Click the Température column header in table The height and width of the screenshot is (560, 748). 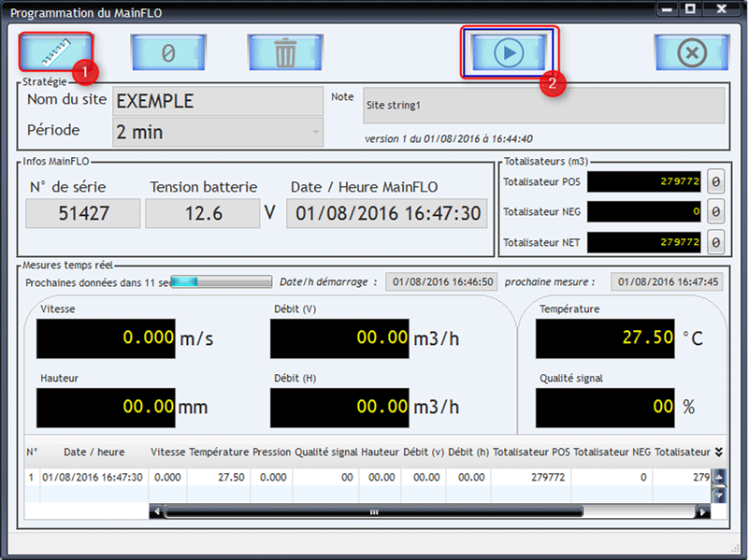[x=219, y=452]
